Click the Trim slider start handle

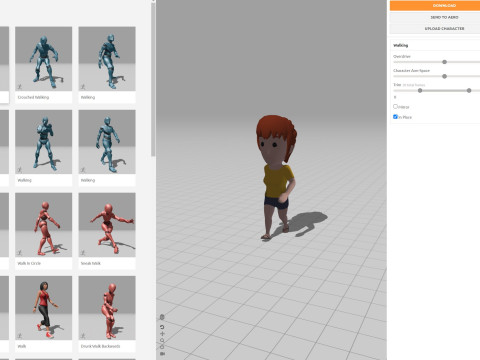[420, 91]
